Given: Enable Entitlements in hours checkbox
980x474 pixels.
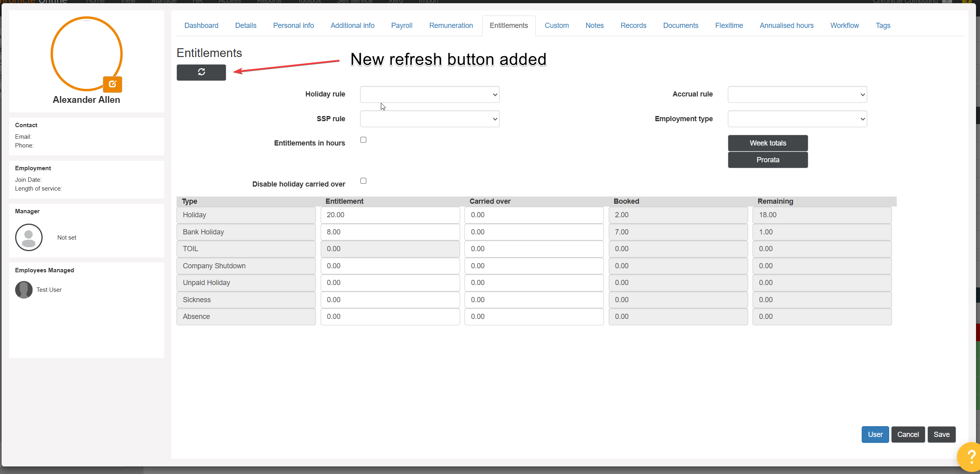Looking at the screenshot, I should click(x=363, y=140).
